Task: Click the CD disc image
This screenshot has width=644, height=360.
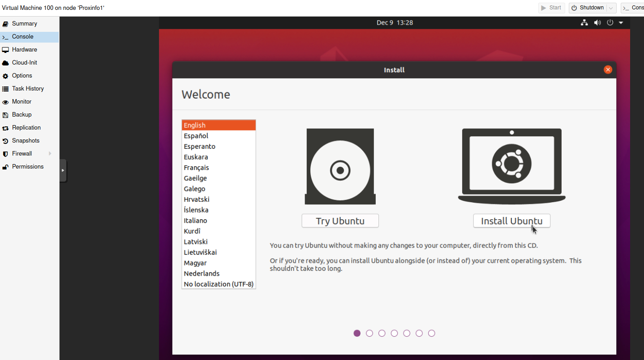Action: (x=340, y=167)
